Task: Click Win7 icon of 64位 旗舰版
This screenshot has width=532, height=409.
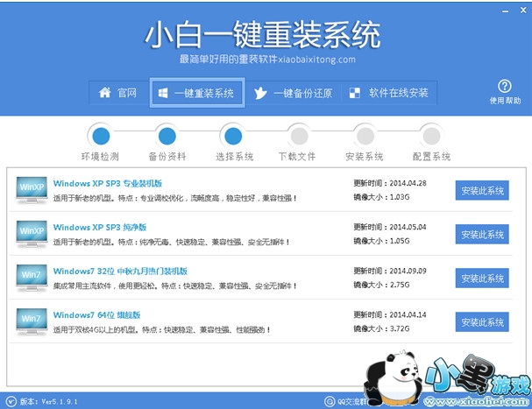Action: tap(32, 321)
